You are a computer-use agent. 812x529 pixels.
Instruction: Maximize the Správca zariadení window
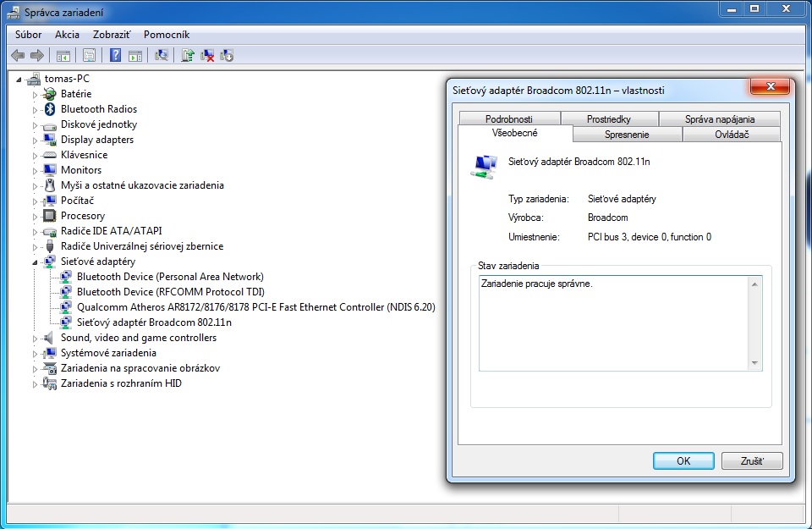click(754, 8)
